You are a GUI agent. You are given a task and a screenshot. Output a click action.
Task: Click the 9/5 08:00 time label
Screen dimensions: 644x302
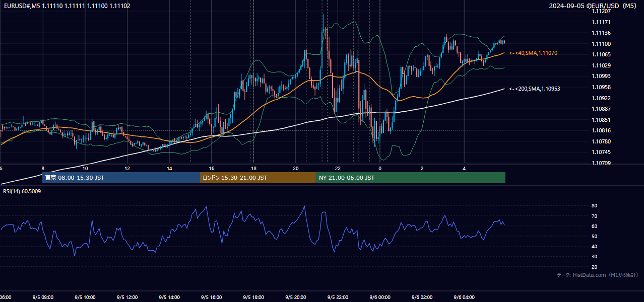43,297
